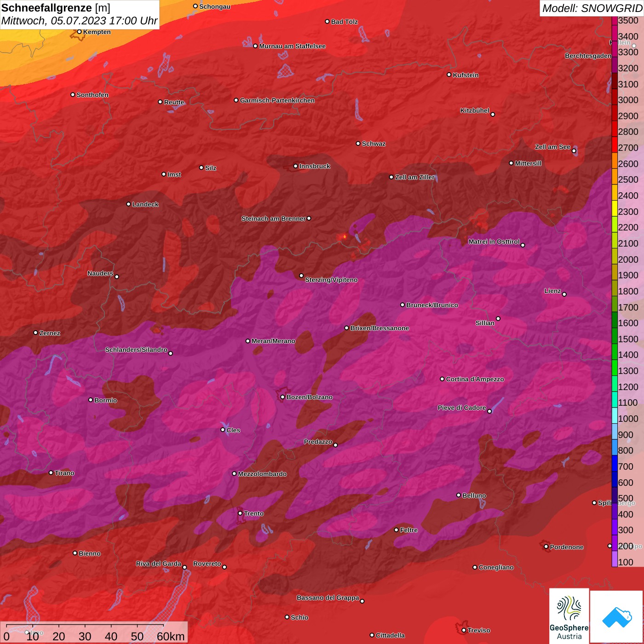The width and height of the screenshot is (644, 644).
Task: Click the Zell am See label
Action: coord(552,147)
